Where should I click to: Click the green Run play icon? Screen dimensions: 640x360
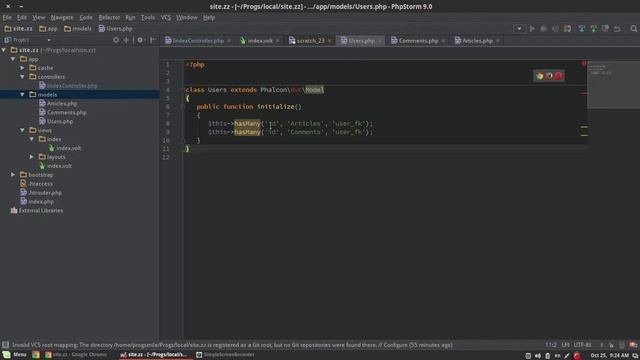click(x=532, y=29)
